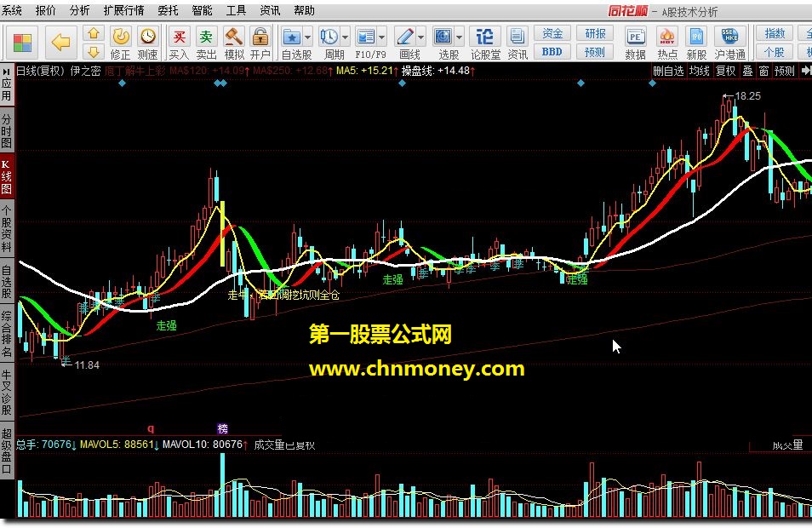
Task: Expand the F10/F9 dropdown arrow
Action: [382, 37]
